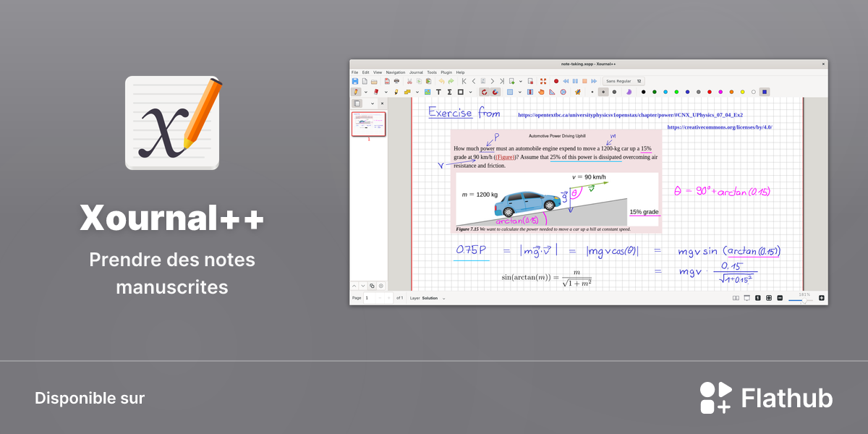
Task: Go to the last page icon
Action: (x=502, y=81)
